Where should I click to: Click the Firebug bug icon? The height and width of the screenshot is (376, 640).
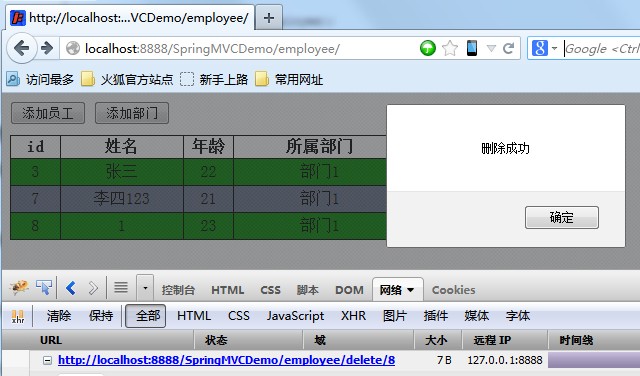tap(19, 287)
